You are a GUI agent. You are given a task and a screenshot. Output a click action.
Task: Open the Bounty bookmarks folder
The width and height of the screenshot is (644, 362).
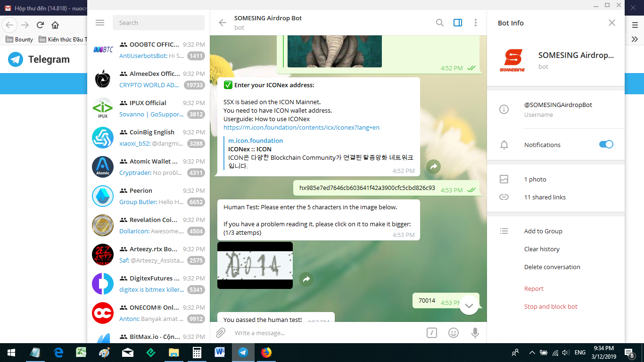pyautogui.click(x=19, y=39)
